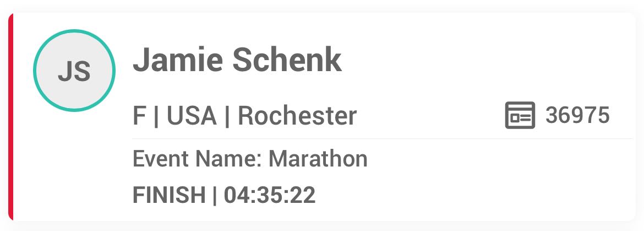
Task: Click the bib number card icon
Action: pyautogui.click(x=520, y=115)
